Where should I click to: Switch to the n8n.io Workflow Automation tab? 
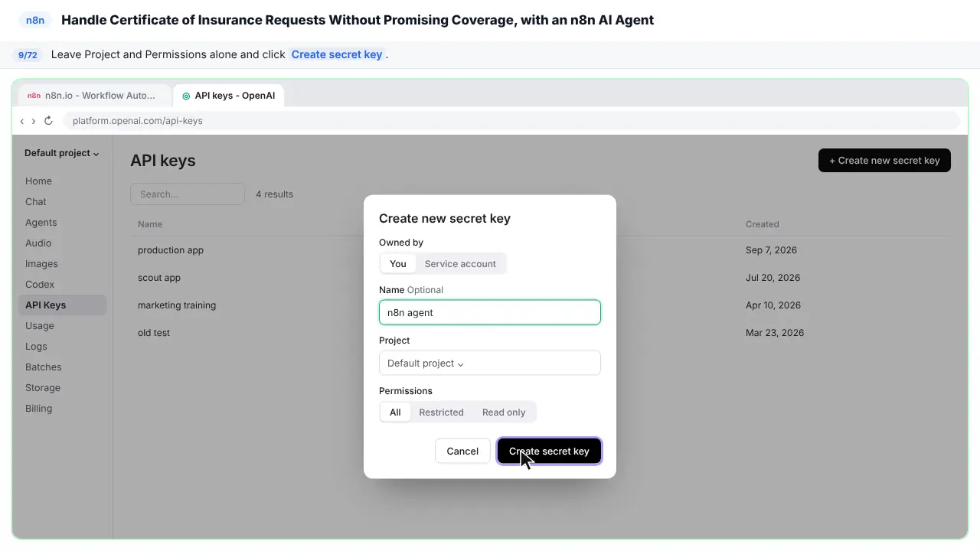click(x=92, y=96)
